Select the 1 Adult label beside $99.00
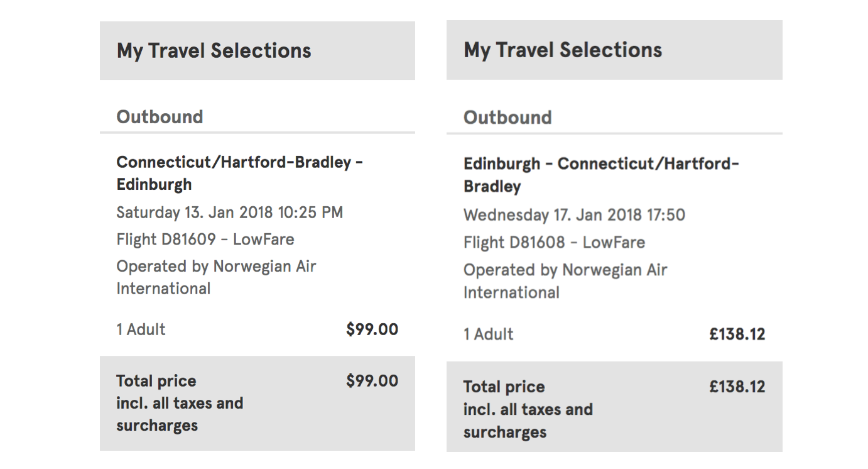The width and height of the screenshot is (868, 469). (141, 329)
